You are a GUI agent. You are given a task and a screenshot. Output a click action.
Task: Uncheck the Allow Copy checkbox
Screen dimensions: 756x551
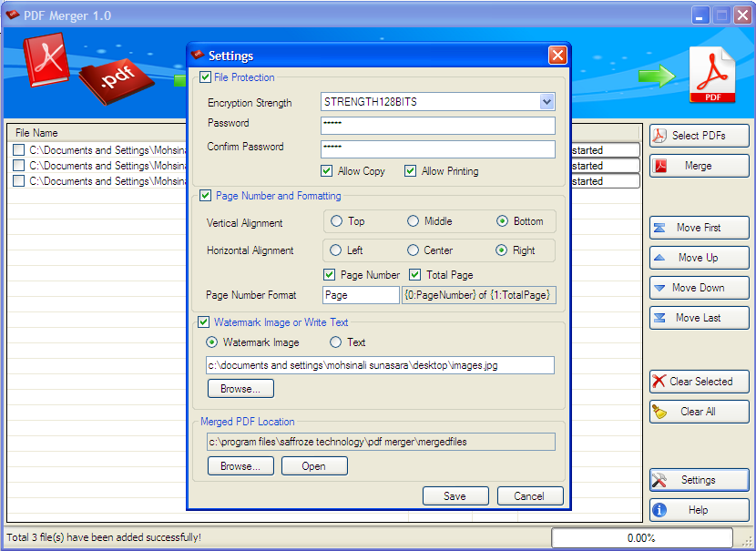coord(326,170)
